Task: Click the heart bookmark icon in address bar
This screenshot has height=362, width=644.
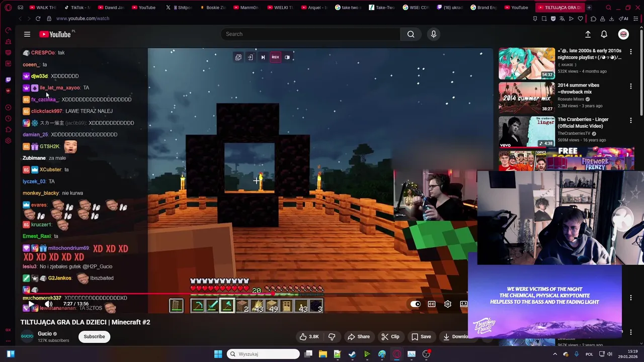Action: 580,19
